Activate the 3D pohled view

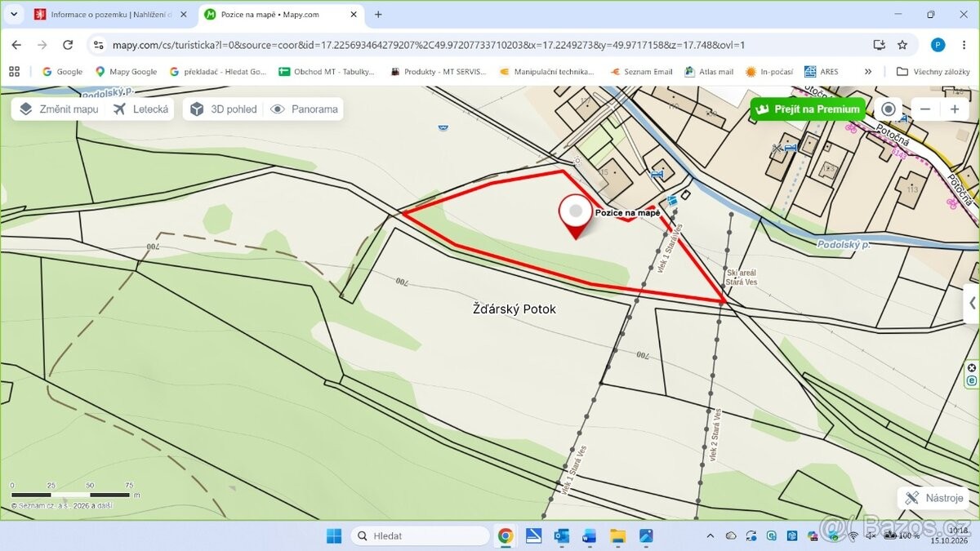222,109
